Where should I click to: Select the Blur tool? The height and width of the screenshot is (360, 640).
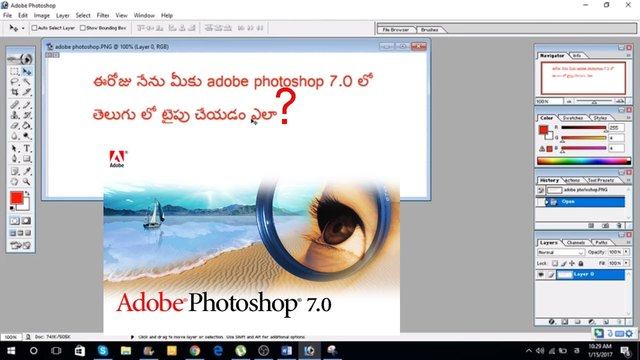coord(15,136)
